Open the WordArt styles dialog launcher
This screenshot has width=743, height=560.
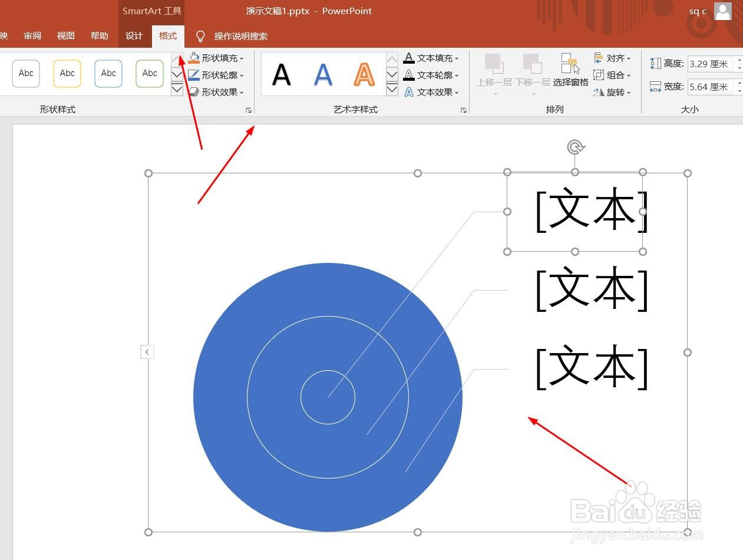click(x=464, y=110)
